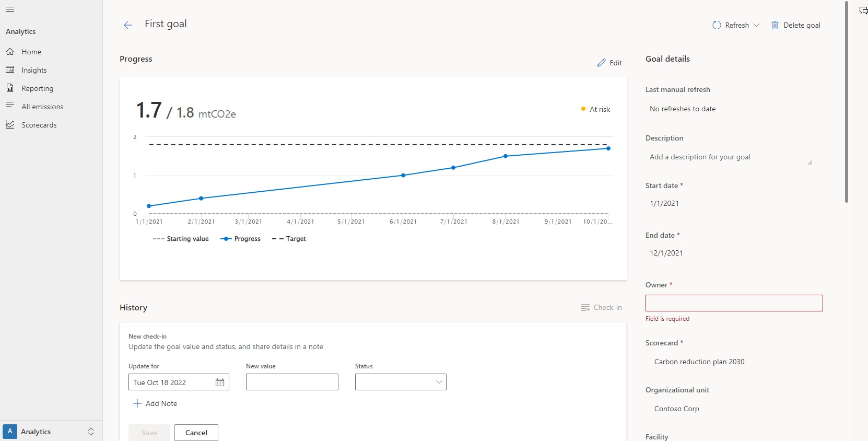Click the At risk status indicator
The image size is (868, 441).
coord(595,109)
